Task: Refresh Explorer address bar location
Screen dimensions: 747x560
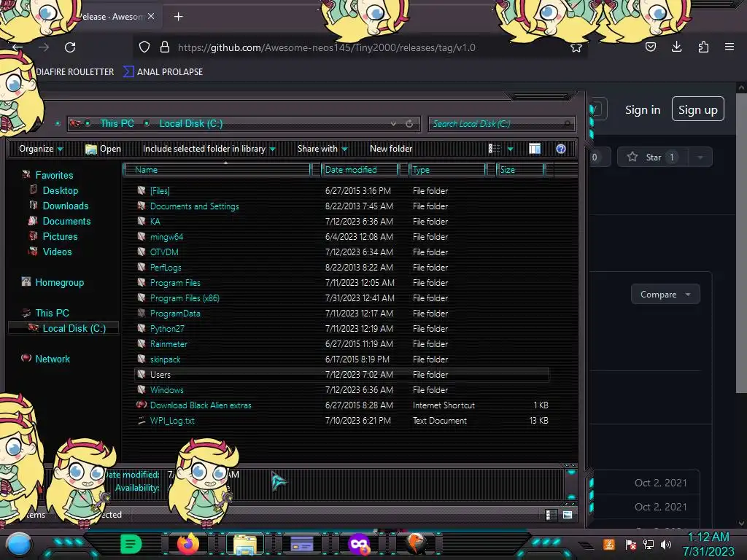Action: tap(409, 124)
